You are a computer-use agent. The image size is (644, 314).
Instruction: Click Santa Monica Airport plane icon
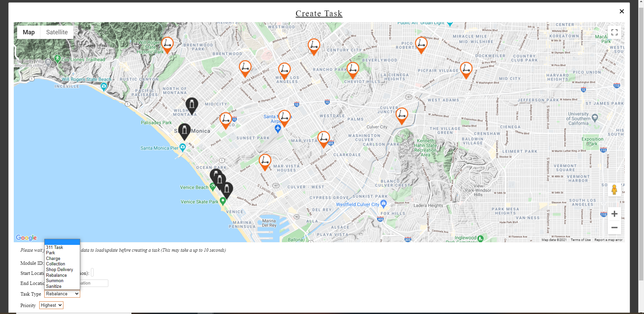278,128
